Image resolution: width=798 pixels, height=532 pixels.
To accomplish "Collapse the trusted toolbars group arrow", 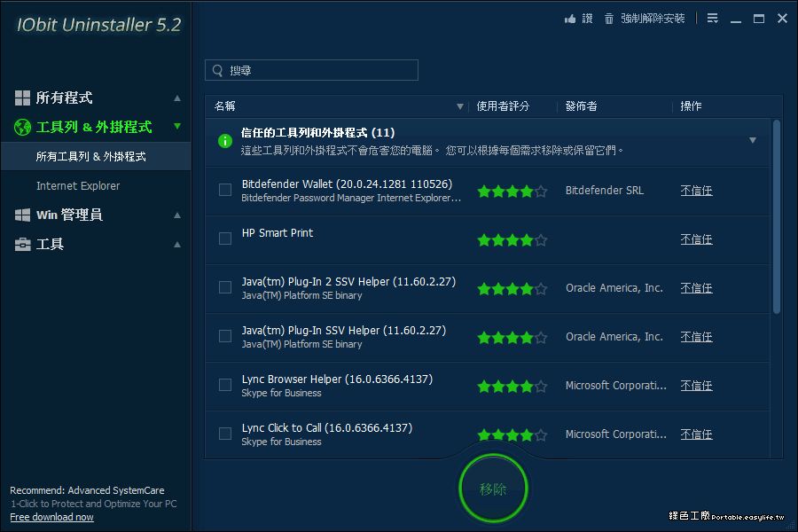I will (752, 140).
